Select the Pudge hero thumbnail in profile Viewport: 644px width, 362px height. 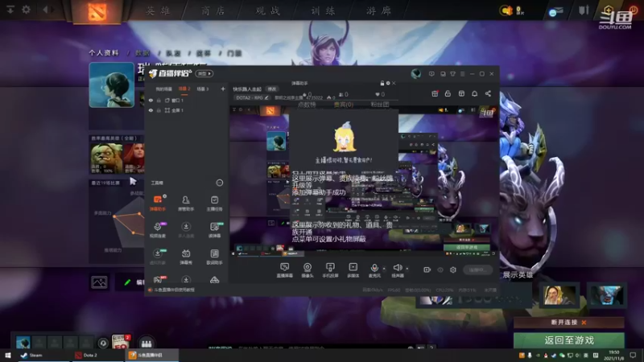[x=106, y=158]
